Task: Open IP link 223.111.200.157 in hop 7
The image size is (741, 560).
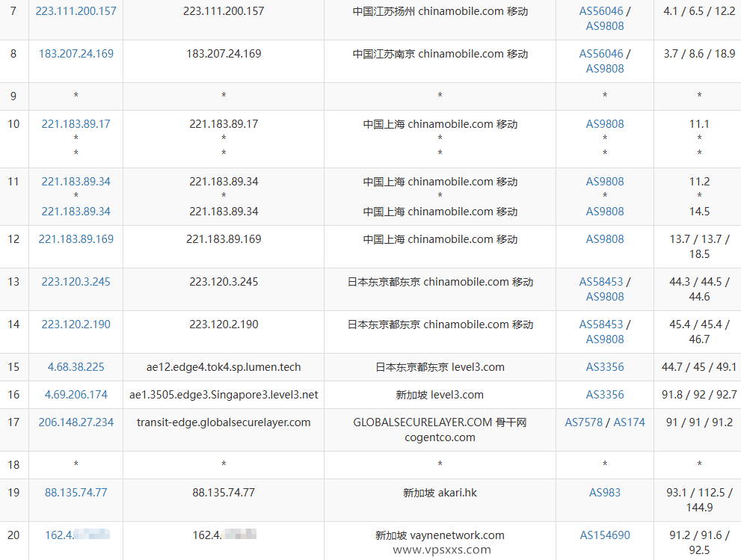Action: 76,11
